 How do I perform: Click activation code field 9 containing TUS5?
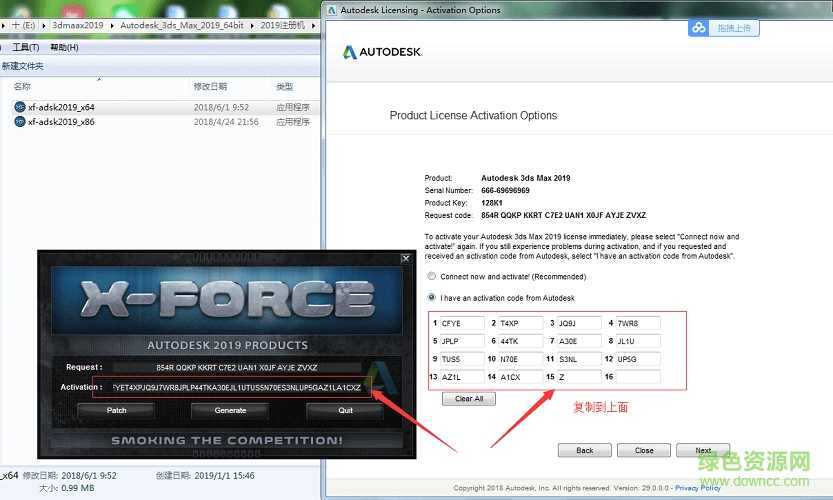[x=462, y=359]
